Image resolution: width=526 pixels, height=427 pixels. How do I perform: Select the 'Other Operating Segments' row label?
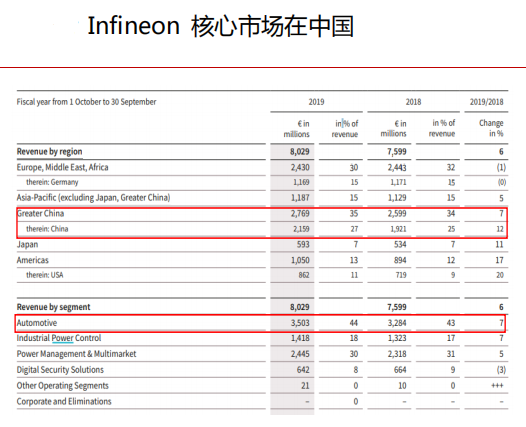(x=62, y=386)
